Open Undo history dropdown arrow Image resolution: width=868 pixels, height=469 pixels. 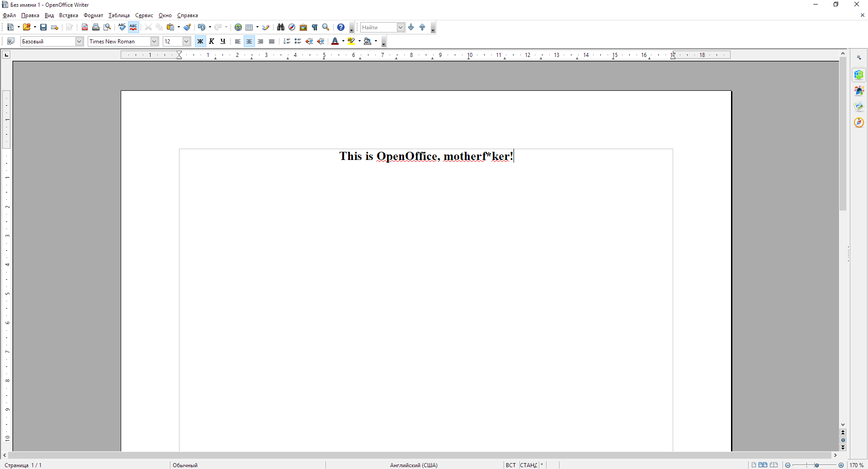(x=210, y=27)
